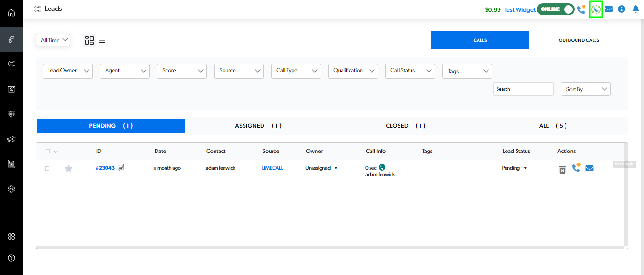Open the Call Status filter dropdown
The width and height of the screenshot is (644, 275).
click(410, 71)
